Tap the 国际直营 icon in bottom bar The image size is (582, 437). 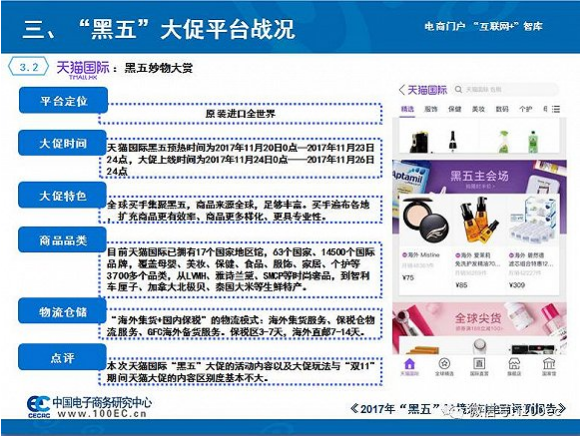click(x=479, y=363)
